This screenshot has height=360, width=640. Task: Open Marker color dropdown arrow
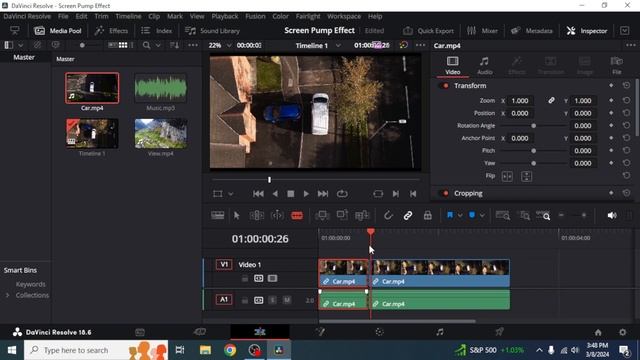coord(482,216)
